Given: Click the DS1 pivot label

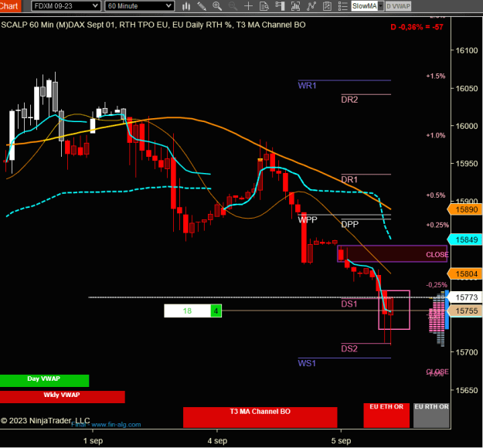Looking at the screenshot, I should [349, 304].
